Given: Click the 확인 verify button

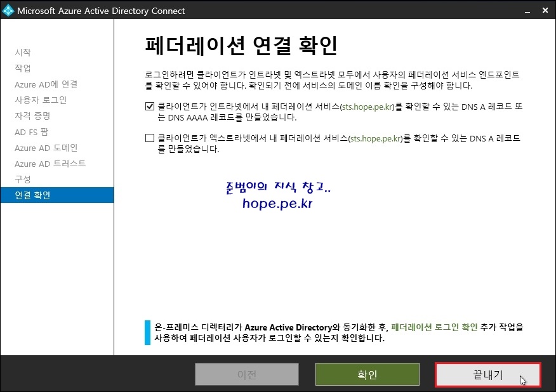Looking at the screenshot, I should coord(367,374).
